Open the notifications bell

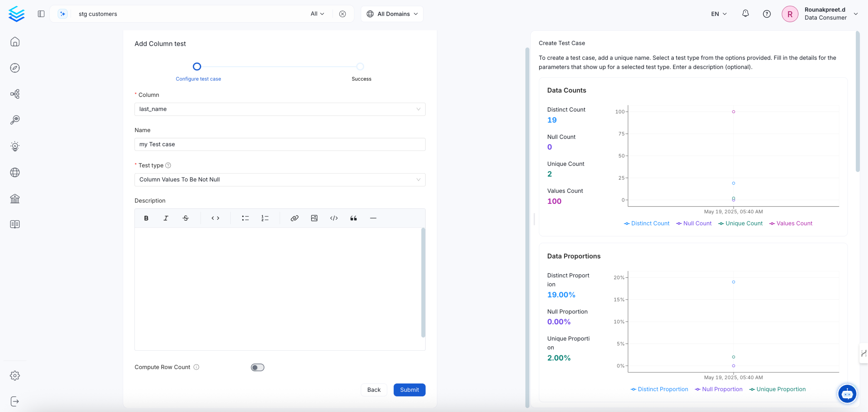pos(745,14)
